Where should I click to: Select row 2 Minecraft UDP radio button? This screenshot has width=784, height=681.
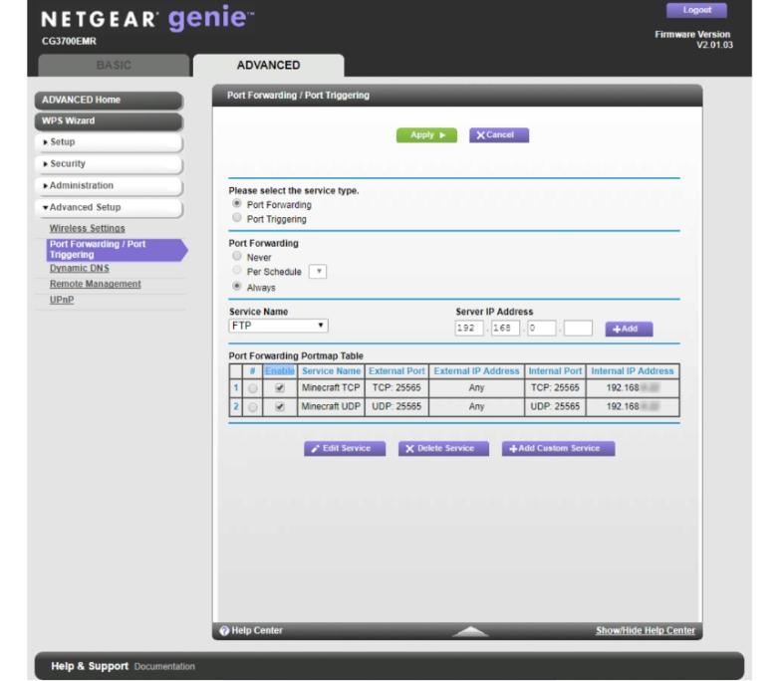(253, 407)
